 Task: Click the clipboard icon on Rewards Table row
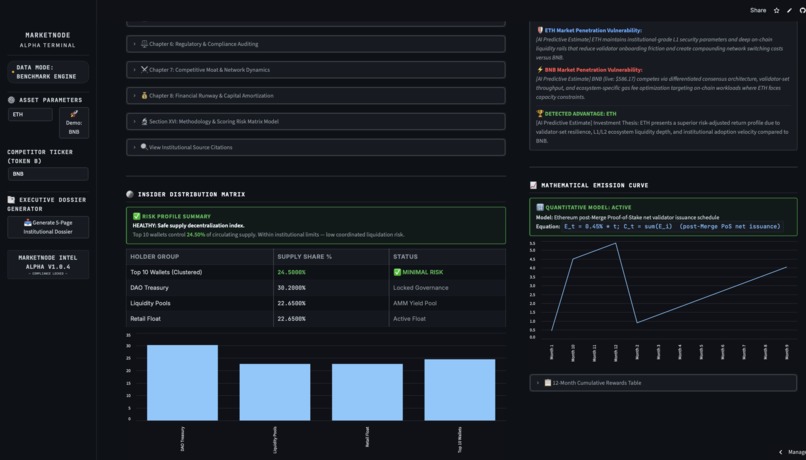click(x=548, y=382)
